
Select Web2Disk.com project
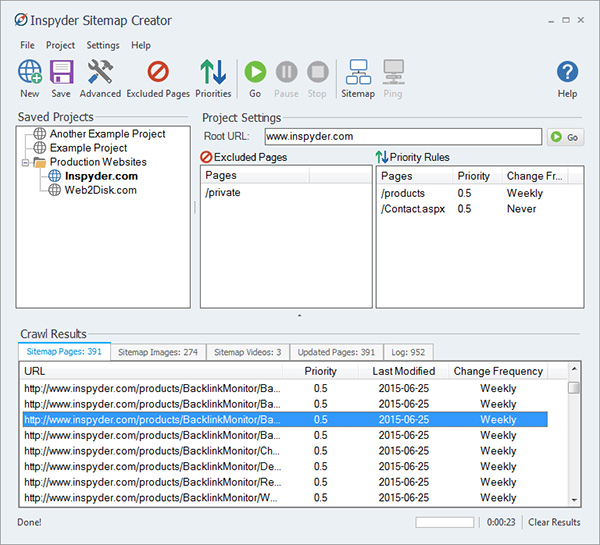click(101, 190)
